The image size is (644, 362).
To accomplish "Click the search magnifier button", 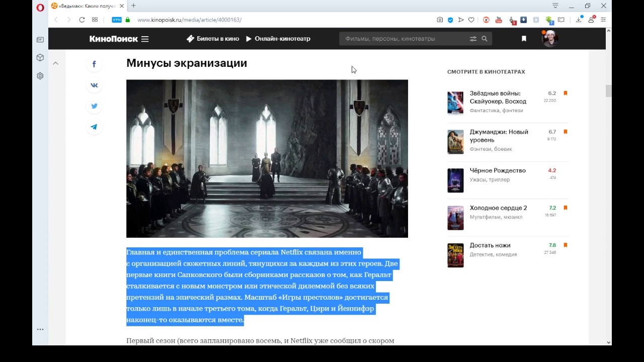I will point(485,39).
